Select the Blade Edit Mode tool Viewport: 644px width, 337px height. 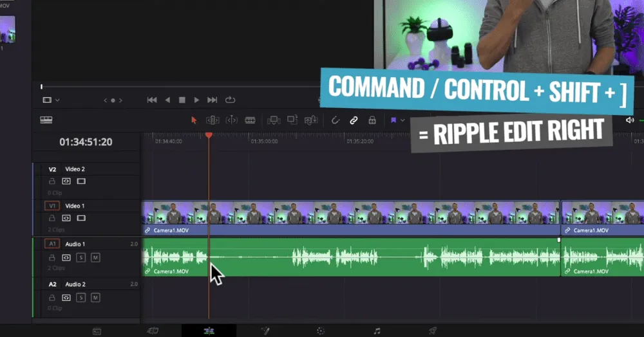coord(250,120)
